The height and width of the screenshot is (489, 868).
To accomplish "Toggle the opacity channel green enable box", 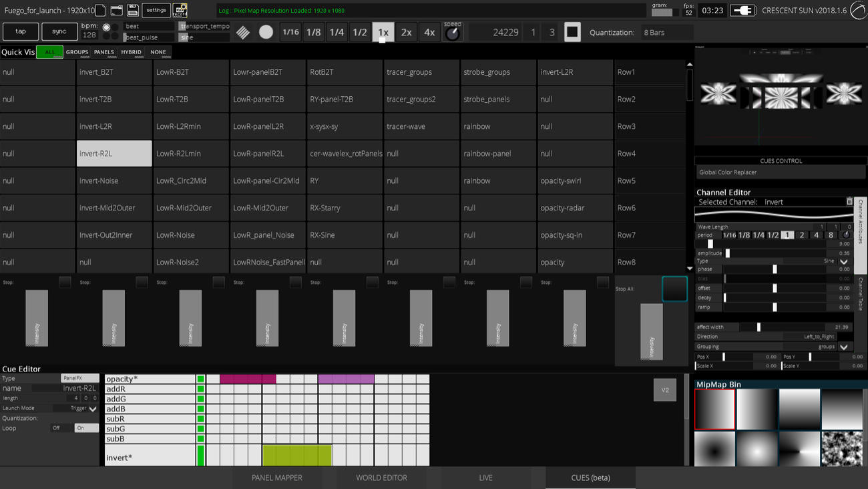I will pyautogui.click(x=200, y=379).
